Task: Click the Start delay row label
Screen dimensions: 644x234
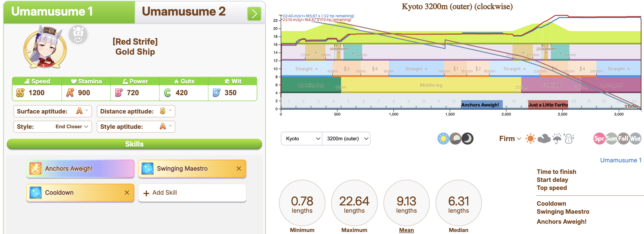Action: tap(552, 180)
